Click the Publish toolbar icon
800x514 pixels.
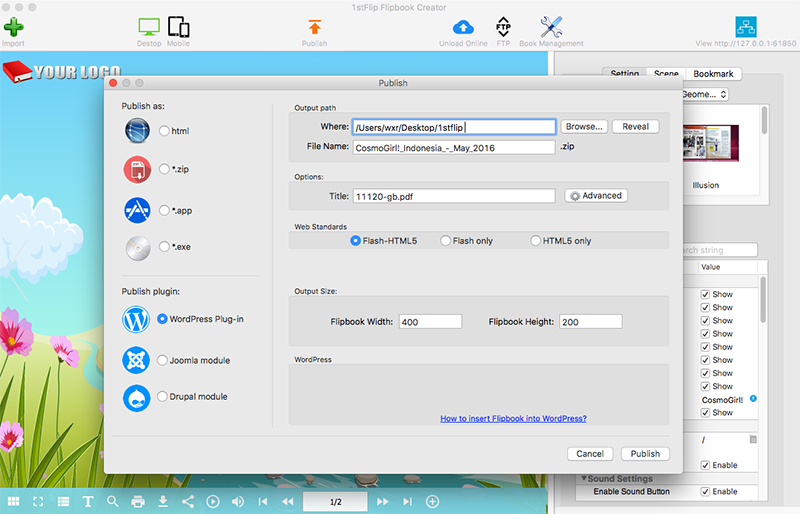[315, 28]
